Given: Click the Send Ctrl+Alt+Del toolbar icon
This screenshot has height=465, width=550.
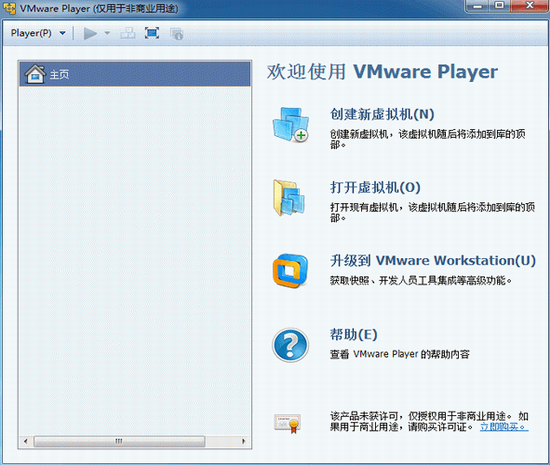Looking at the screenshot, I should click(x=128, y=34).
